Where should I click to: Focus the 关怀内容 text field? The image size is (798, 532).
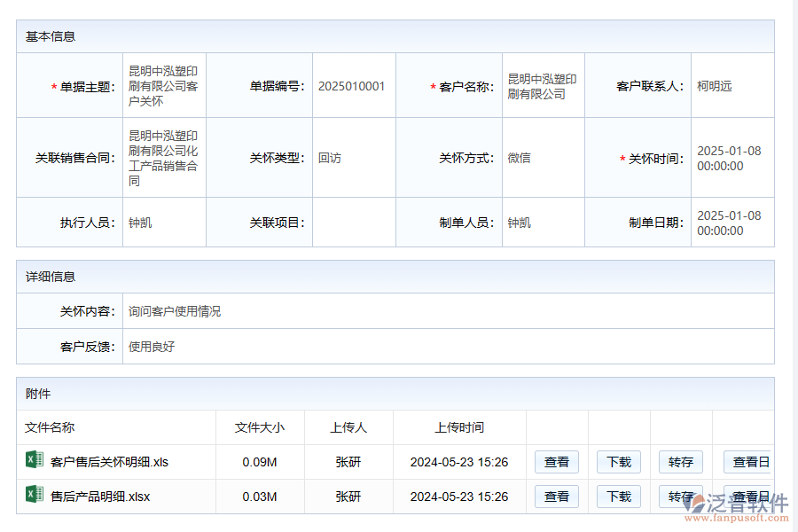[x=447, y=311]
